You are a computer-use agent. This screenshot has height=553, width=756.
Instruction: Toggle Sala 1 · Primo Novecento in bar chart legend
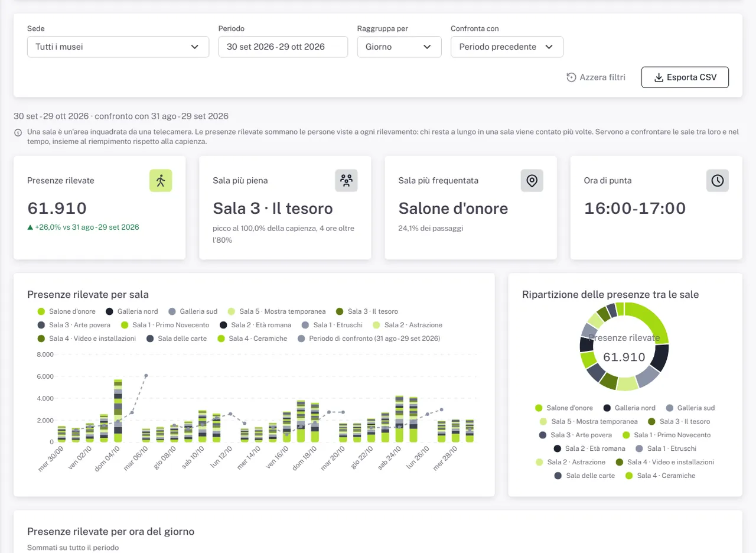(165, 325)
